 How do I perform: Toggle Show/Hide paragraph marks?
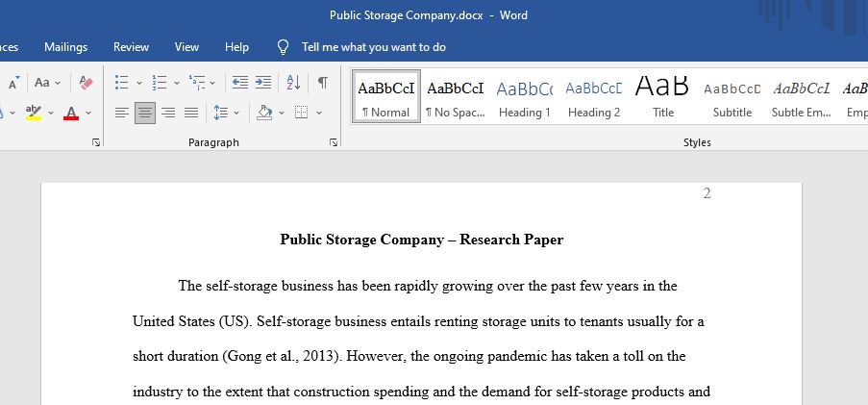[322, 83]
